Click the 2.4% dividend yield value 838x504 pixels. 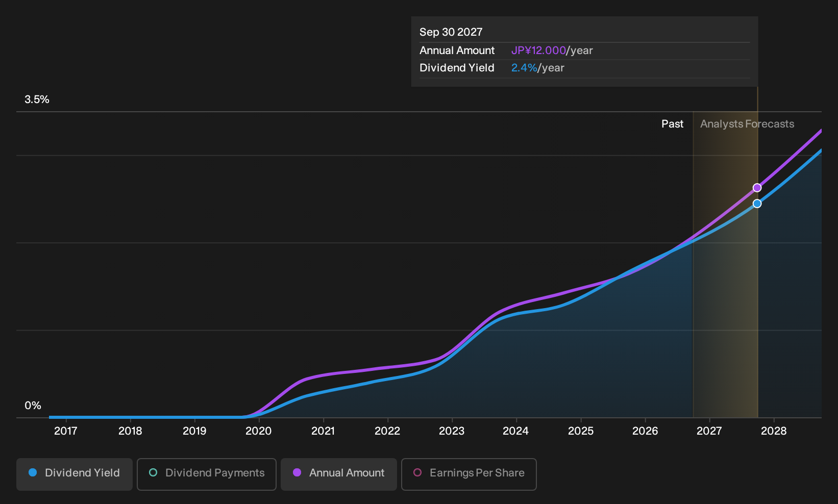[x=524, y=68]
